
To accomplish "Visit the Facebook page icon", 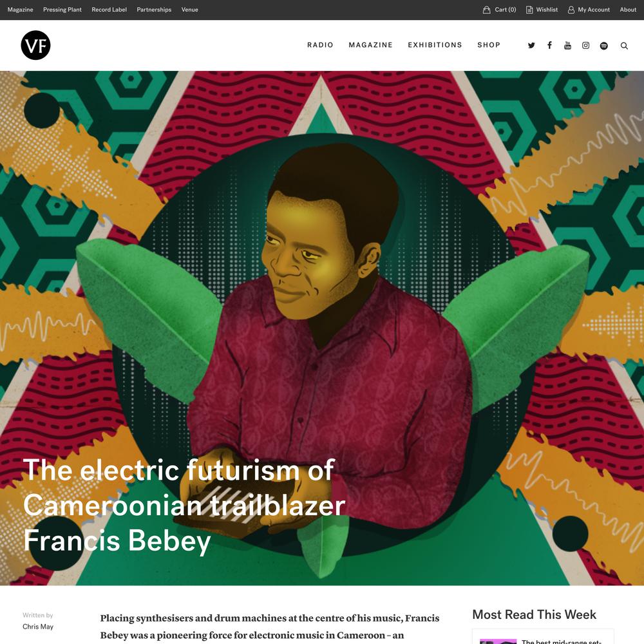I will [x=549, y=45].
